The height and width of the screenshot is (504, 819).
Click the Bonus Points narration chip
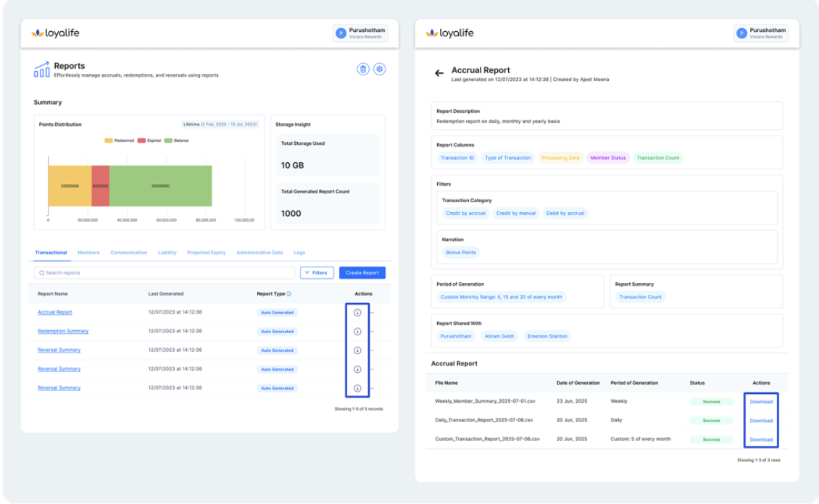(x=461, y=252)
